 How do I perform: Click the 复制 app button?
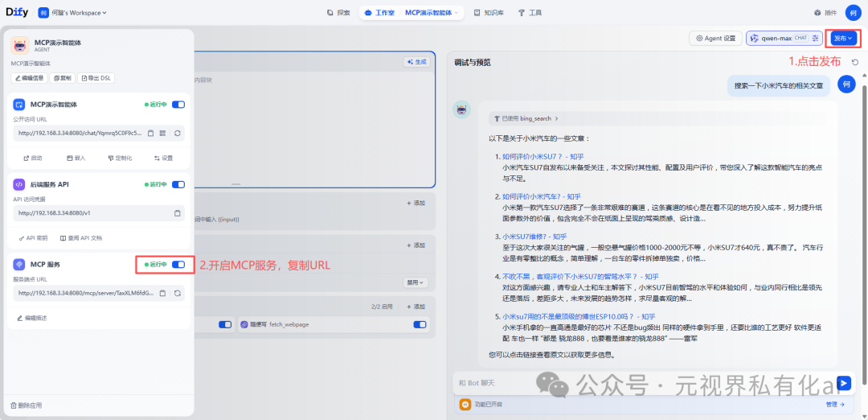click(x=63, y=78)
